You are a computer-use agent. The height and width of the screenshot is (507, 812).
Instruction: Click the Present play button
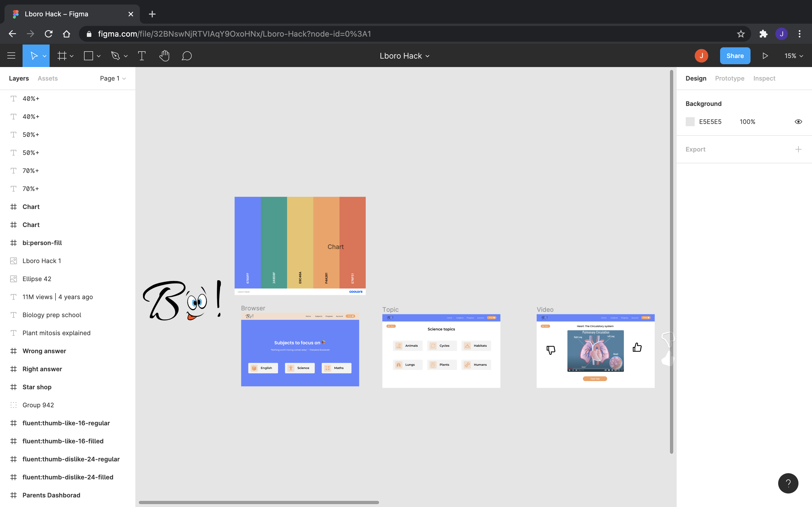765,56
